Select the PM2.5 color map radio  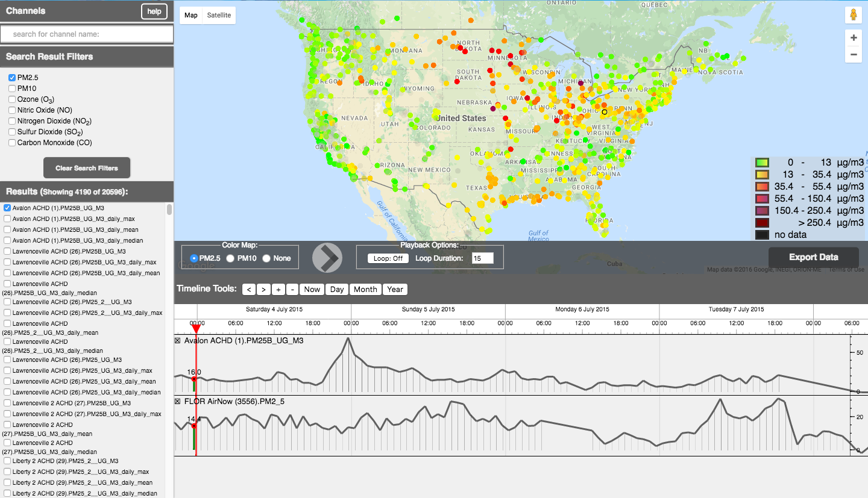pyautogui.click(x=194, y=258)
